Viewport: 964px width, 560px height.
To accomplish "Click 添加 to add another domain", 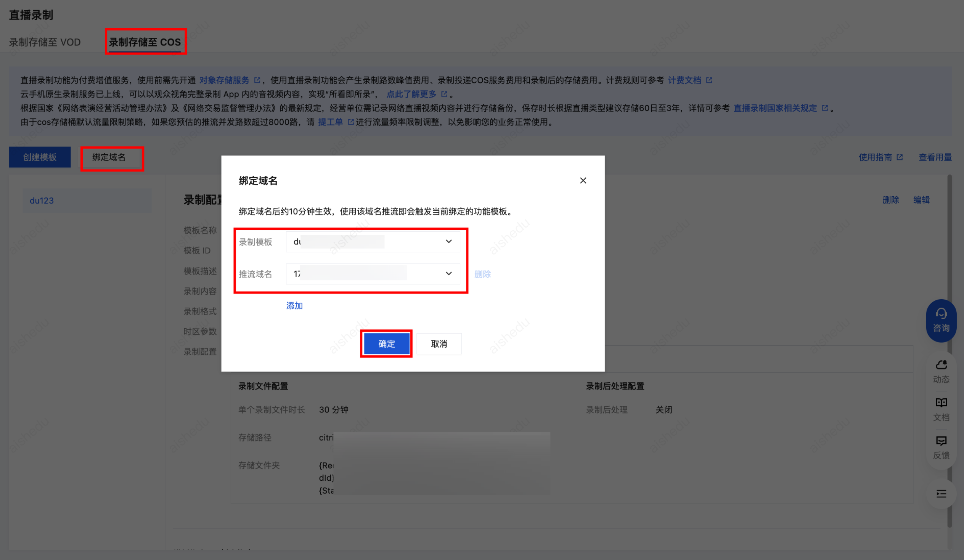I will [294, 306].
